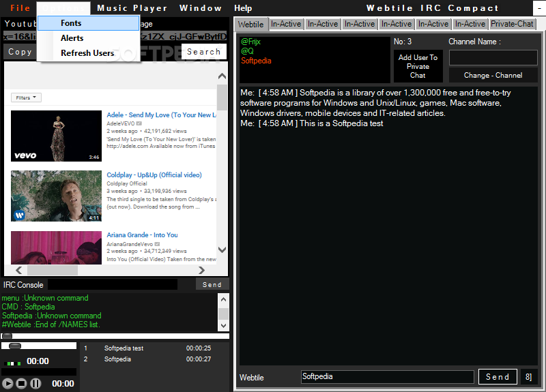
Task: Select the first In-Active tab next to Webtile
Action: [286, 24]
